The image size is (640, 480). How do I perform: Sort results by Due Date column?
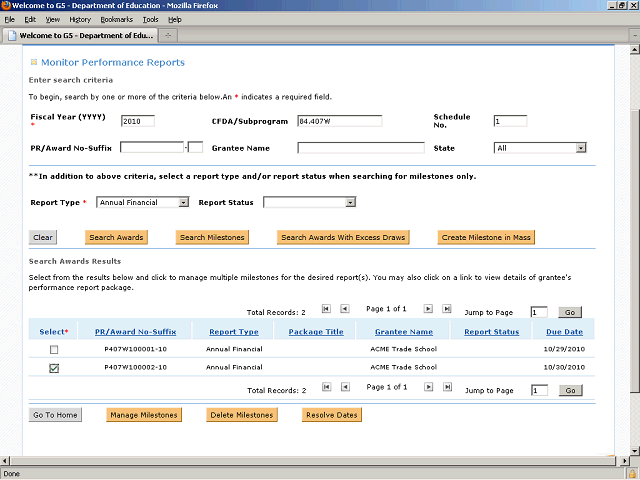(x=564, y=331)
